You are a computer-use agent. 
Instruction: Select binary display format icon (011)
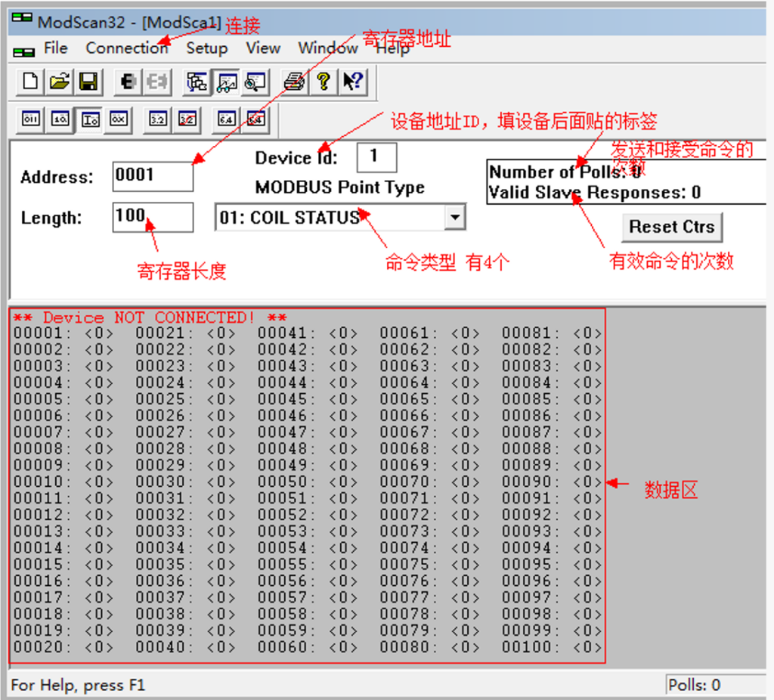(x=30, y=119)
